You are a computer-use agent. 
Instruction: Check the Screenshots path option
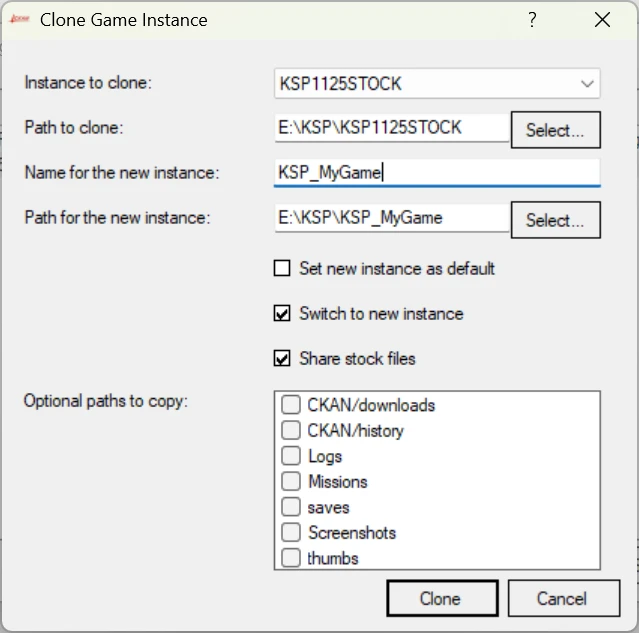[291, 532]
